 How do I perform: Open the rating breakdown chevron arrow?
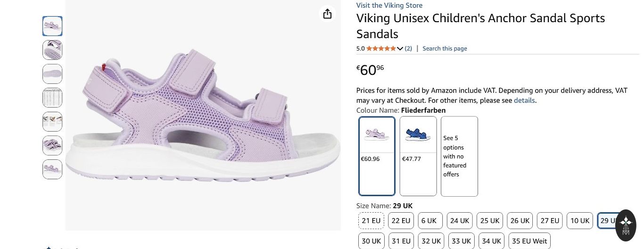[x=400, y=49]
